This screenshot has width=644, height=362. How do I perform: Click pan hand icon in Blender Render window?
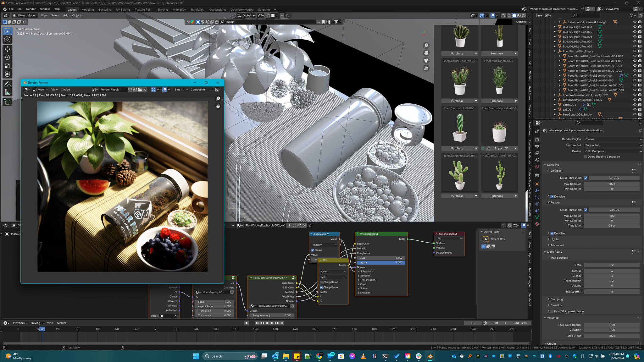click(218, 107)
